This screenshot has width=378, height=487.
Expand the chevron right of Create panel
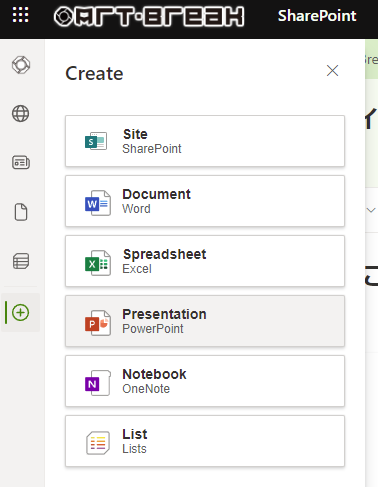(x=371, y=210)
